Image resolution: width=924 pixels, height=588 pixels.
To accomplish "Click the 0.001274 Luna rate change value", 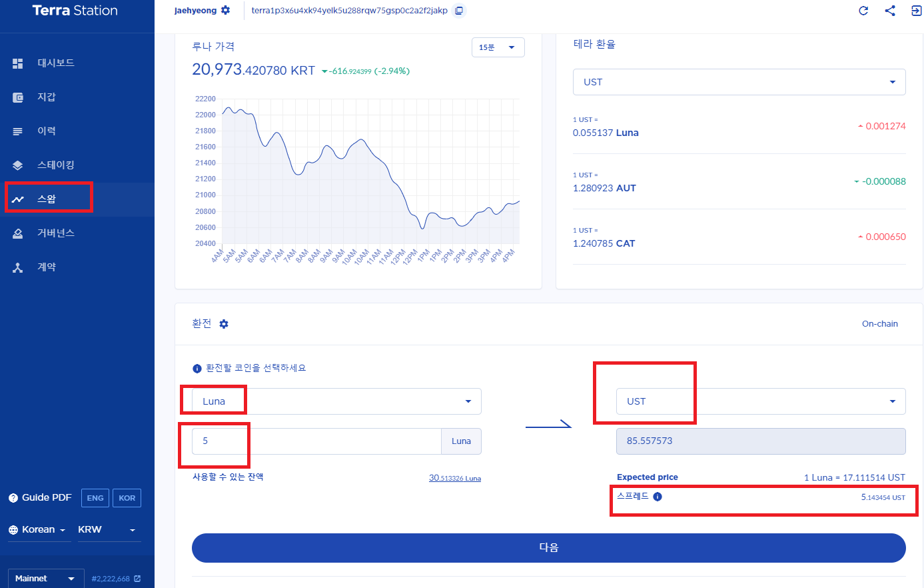I will [x=882, y=126].
